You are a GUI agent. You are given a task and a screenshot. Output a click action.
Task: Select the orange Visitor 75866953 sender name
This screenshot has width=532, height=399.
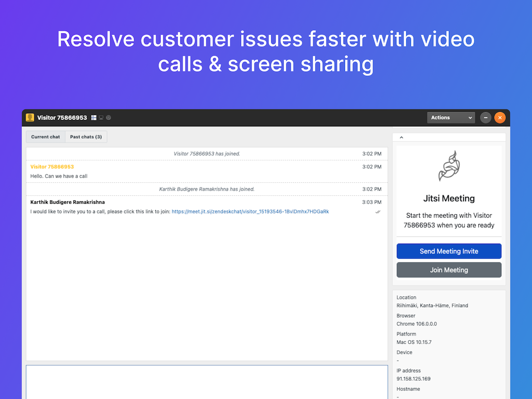point(52,167)
